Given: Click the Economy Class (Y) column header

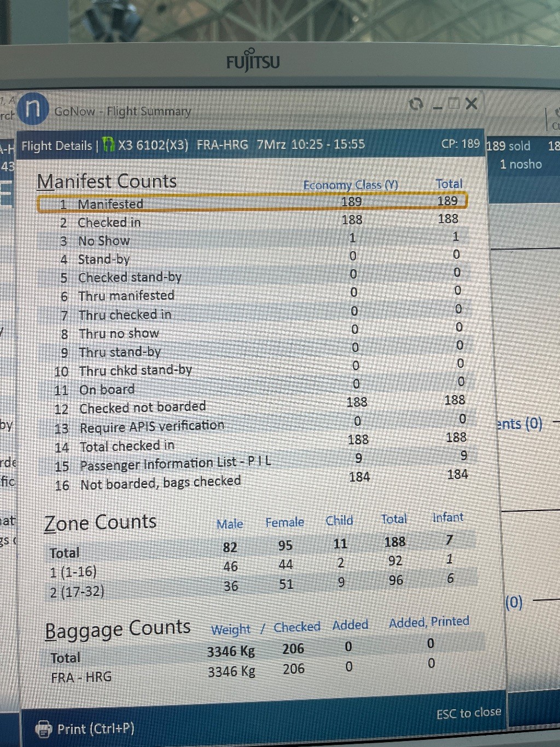Looking at the screenshot, I should click(x=351, y=185).
